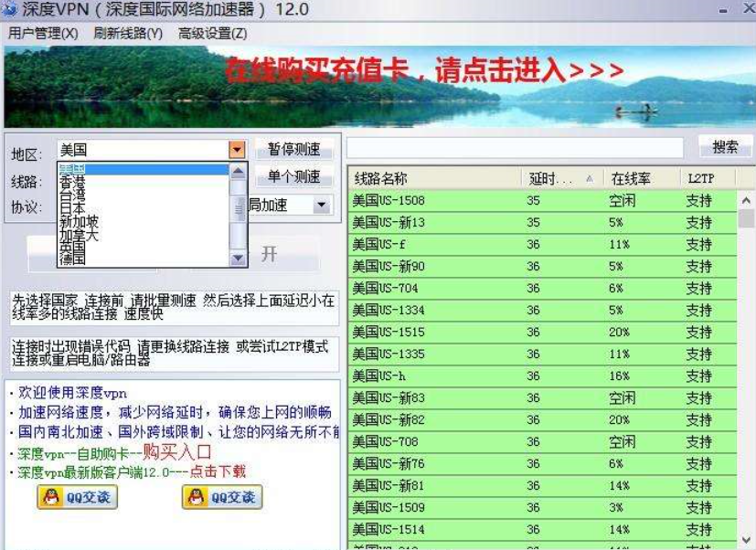Open the 刷新线路(Y) menu
This screenshot has width=756, height=550.
[x=128, y=33]
